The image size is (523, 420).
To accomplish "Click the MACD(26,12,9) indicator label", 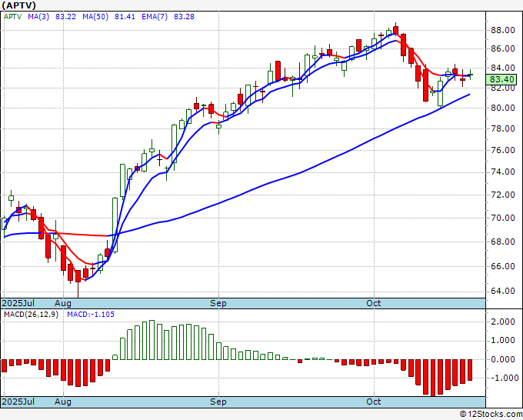I will coord(31,315).
